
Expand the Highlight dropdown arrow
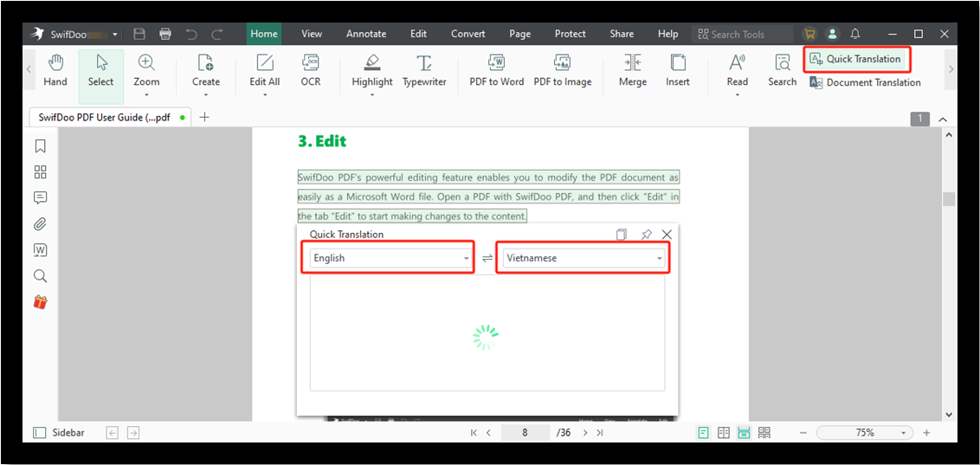click(372, 95)
